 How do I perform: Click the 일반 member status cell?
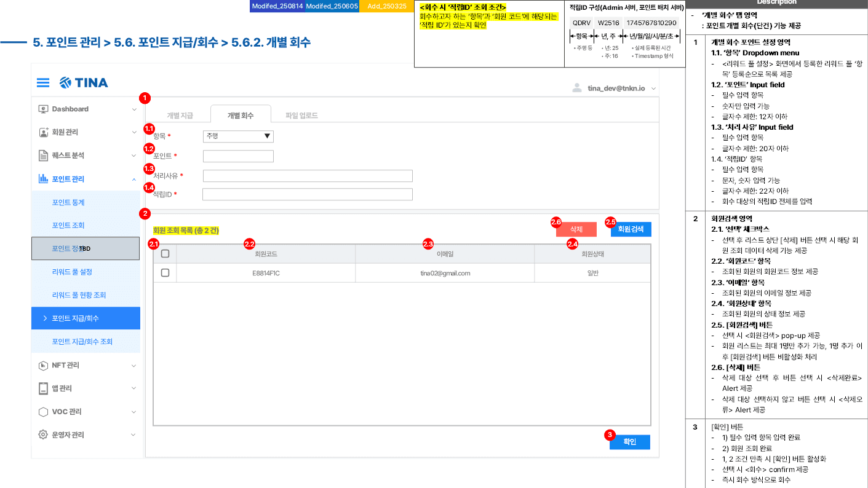pyautogui.click(x=592, y=273)
